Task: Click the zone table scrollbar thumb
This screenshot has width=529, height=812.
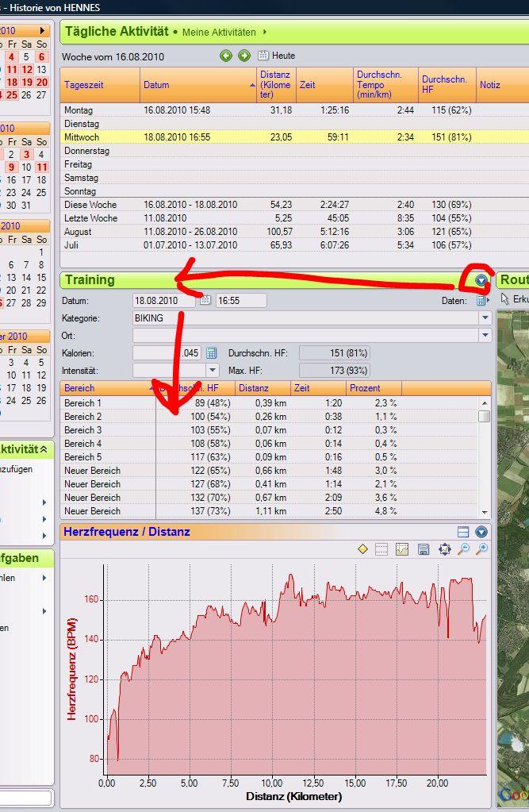Action: 485,416
